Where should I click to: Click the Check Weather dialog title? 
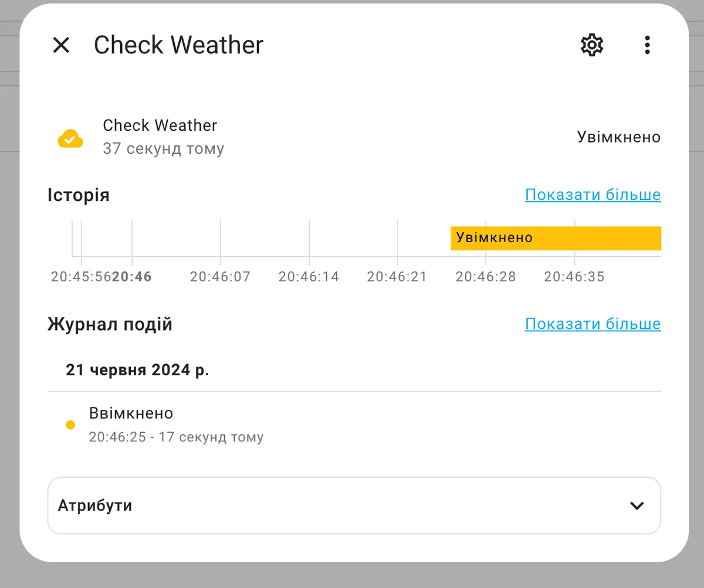tap(179, 45)
